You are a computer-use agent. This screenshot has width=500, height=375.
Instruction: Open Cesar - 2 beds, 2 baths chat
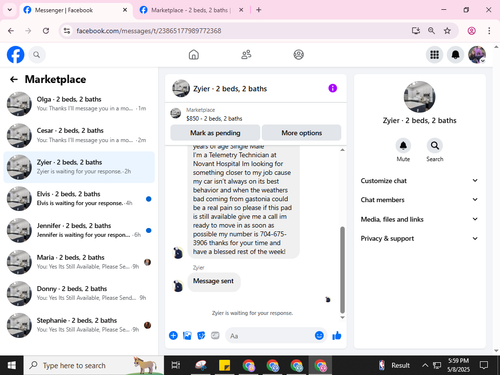pos(79,135)
